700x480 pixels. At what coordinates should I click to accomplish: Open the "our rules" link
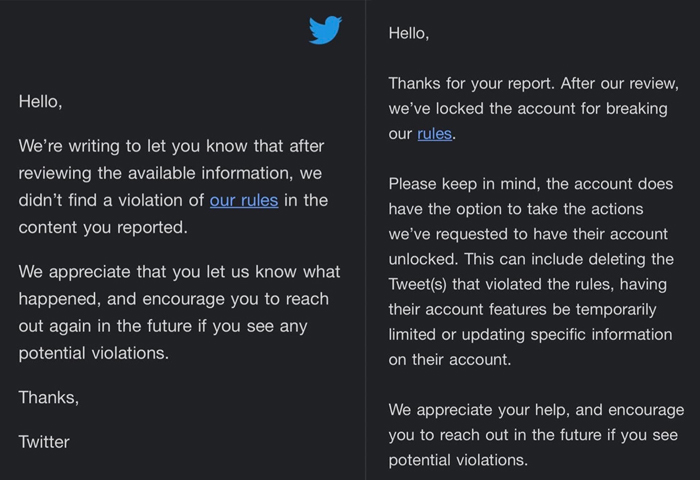pyautogui.click(x=243, y=200)
